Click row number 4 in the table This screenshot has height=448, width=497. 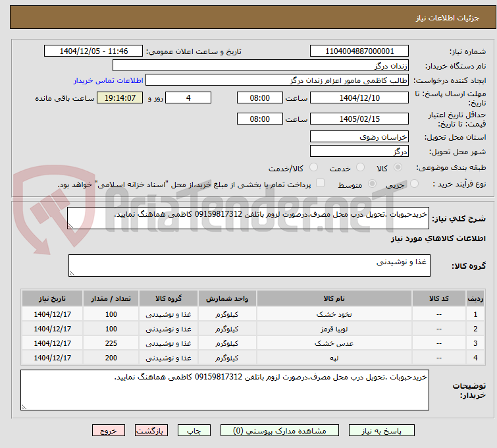[x=475, y=358]
